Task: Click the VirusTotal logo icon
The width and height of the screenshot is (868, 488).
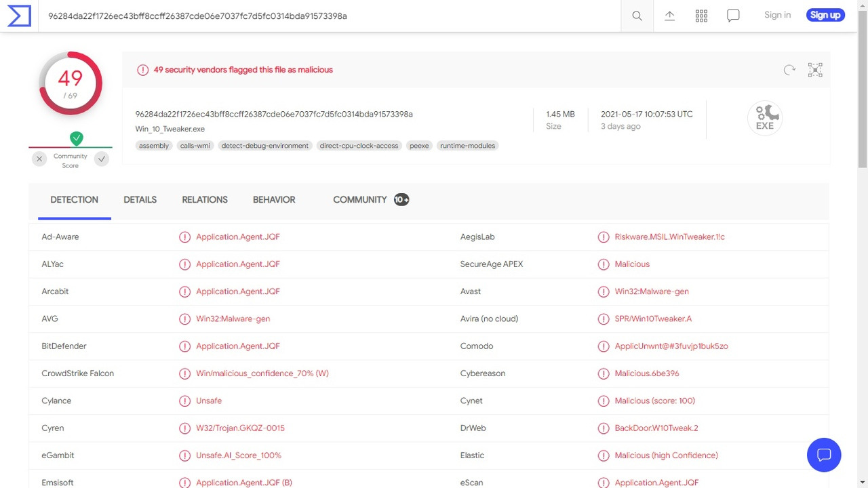Action: 19,16
